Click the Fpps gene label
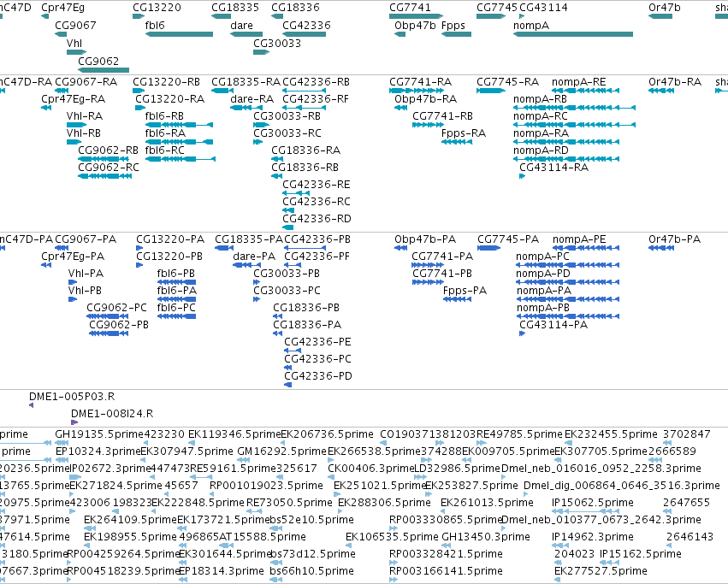 click(453, 26)
